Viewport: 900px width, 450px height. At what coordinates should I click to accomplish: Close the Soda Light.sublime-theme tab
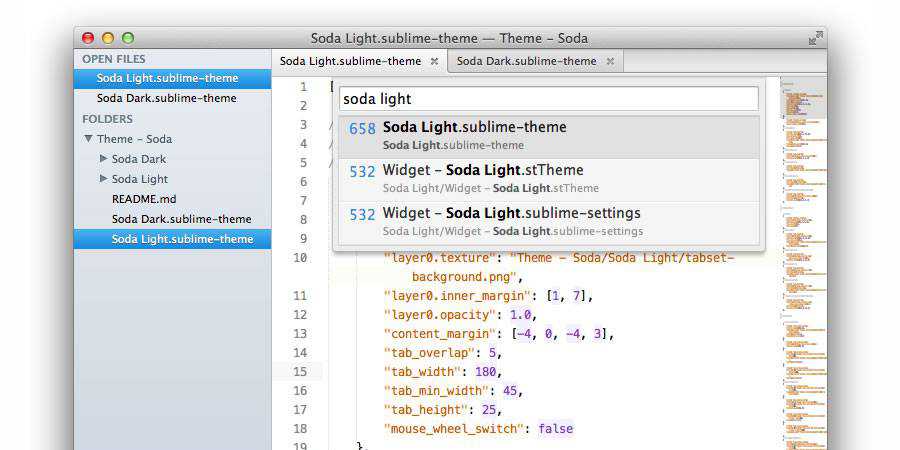[x=434, y=61]
